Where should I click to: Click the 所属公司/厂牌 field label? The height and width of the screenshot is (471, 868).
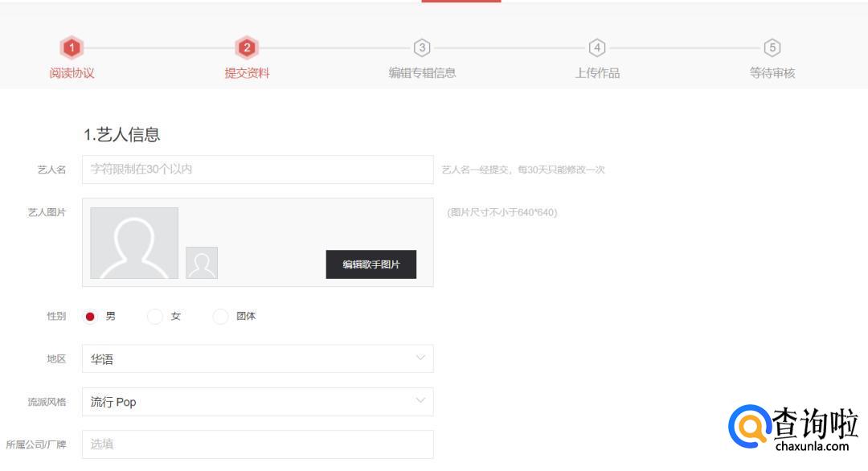(x=36, y=444)
